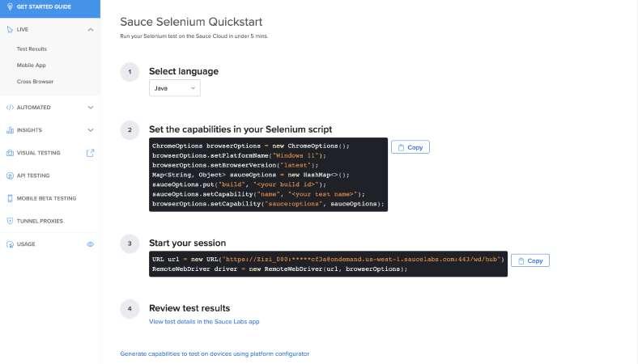638x364 pixels.
Task: Click the Automated code brackets icon
Action: tap(9, 107)
